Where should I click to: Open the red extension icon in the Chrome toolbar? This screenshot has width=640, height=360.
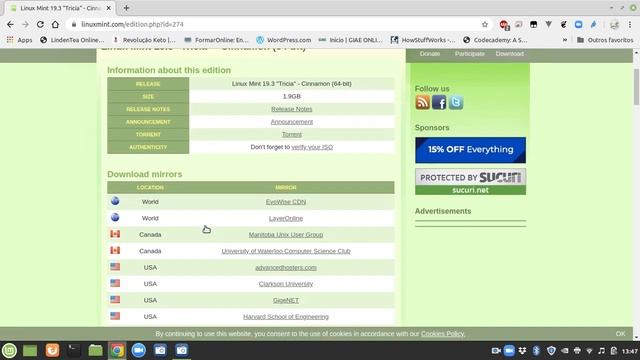click(504, 25)
